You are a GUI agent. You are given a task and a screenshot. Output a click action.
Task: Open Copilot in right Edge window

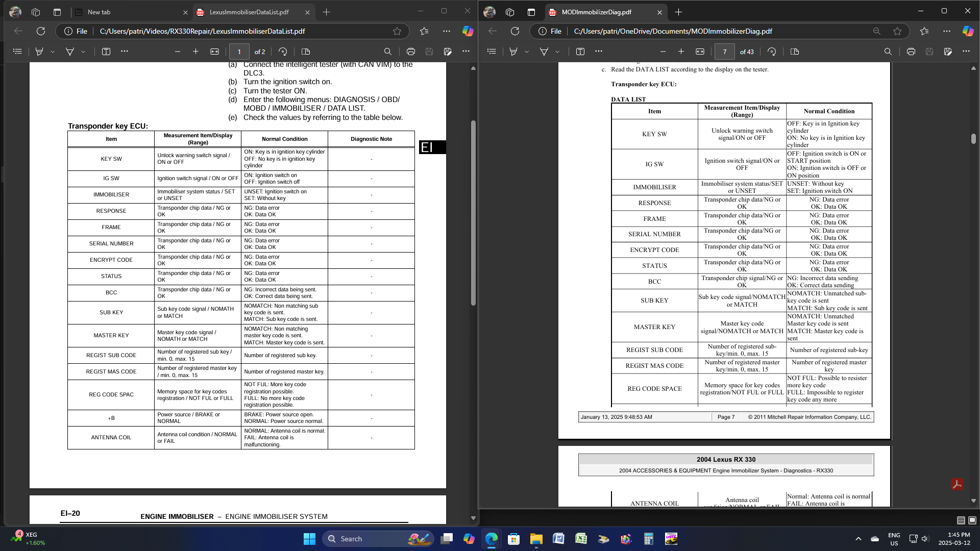(968, 31)
